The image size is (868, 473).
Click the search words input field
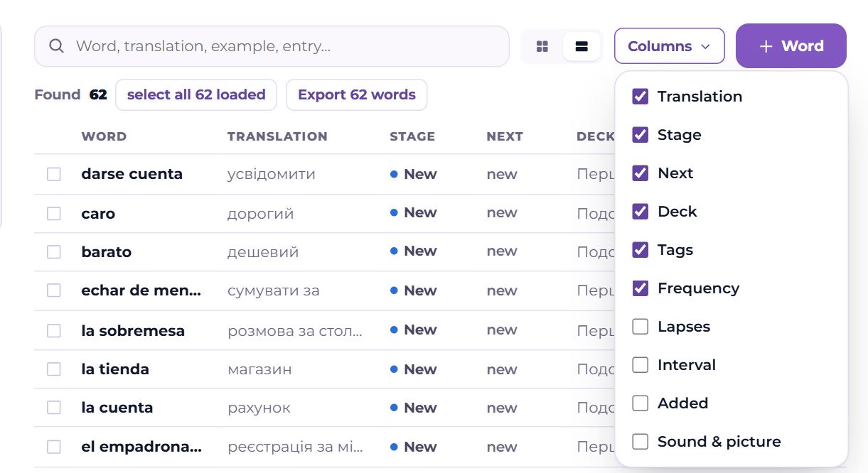coord(272,46)
